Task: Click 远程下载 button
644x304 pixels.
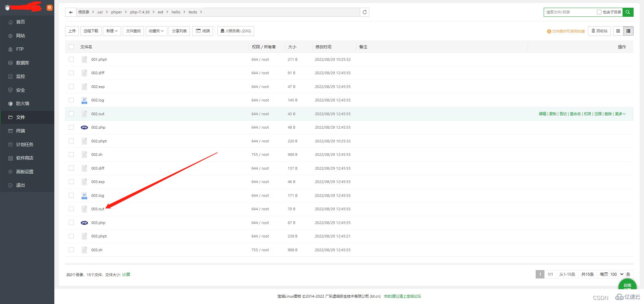Action: (x=91, y=31)
